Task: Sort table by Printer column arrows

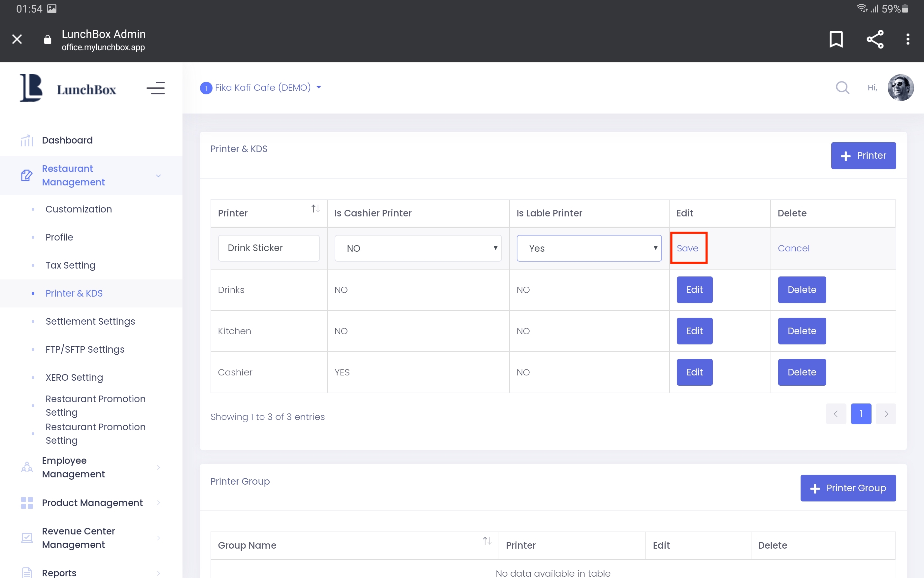Action: (x=315, y=209)
